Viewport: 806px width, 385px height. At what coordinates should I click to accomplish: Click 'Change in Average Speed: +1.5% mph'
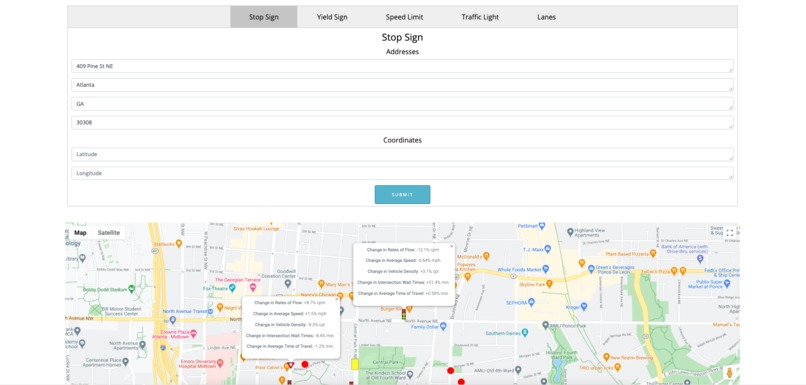289,314
